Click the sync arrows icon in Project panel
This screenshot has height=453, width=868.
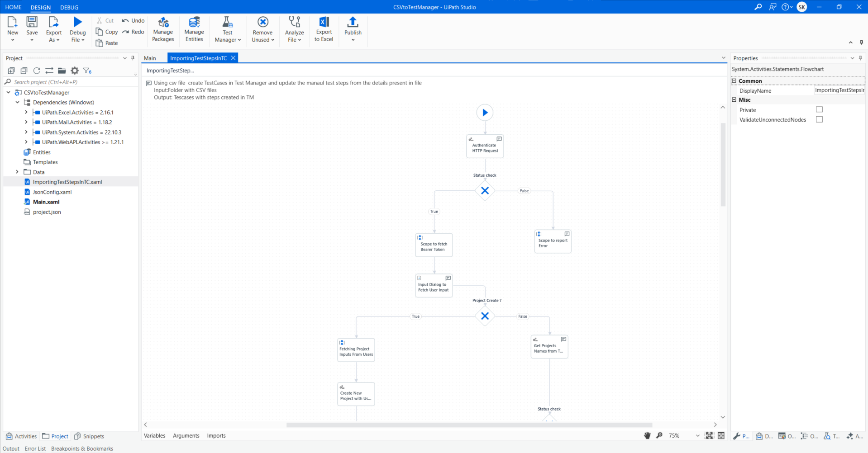coord(49,71)
